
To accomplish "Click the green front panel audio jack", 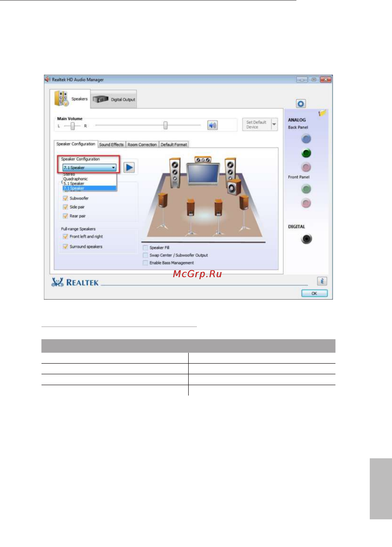I will coord(306,189).
